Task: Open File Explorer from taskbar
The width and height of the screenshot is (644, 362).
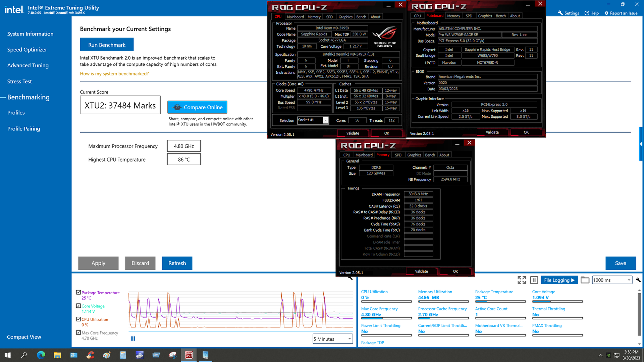Action: click(57, 355)
